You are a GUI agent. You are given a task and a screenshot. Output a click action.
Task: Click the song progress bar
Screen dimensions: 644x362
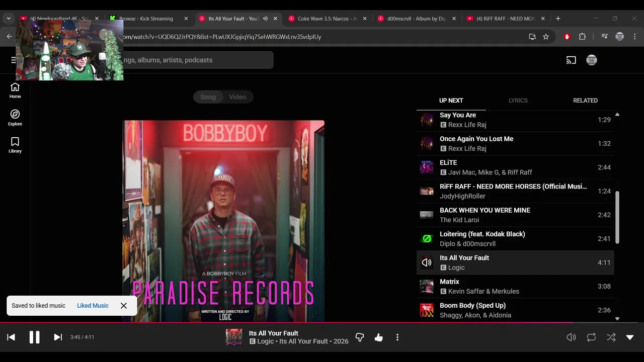[322, 323]
